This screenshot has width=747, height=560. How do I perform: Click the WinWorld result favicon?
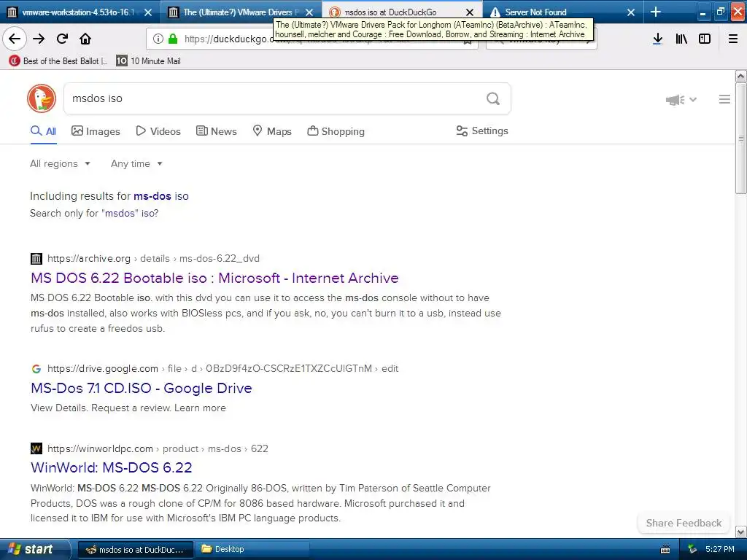pos(36,448)
